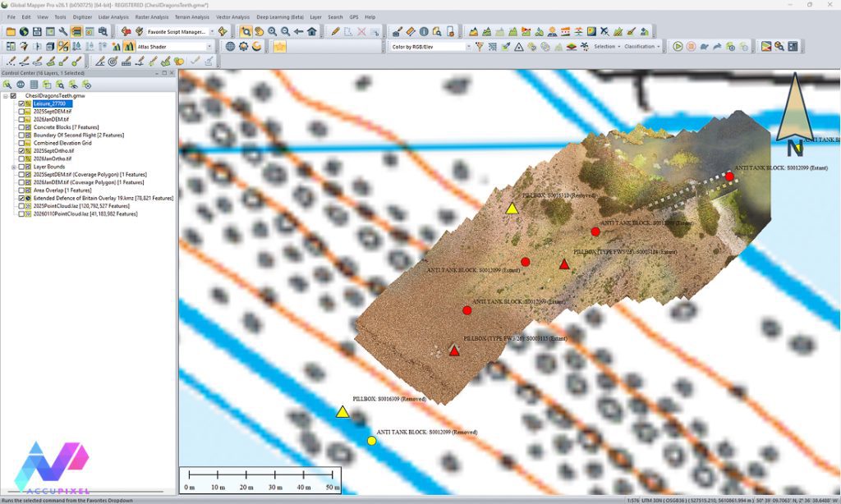Open the Color by RGB/Elev dropdown
This screenshot has width=841, height=504.
[x=469, y=47]
